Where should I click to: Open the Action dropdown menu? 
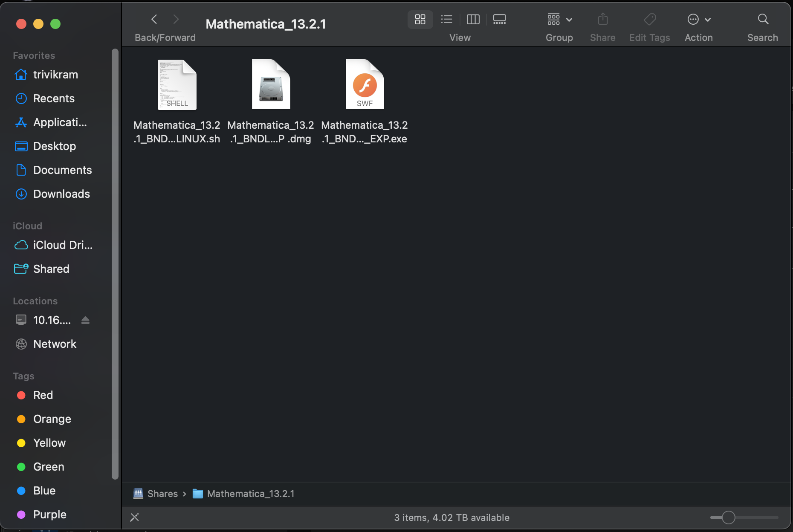coord(698,19)
